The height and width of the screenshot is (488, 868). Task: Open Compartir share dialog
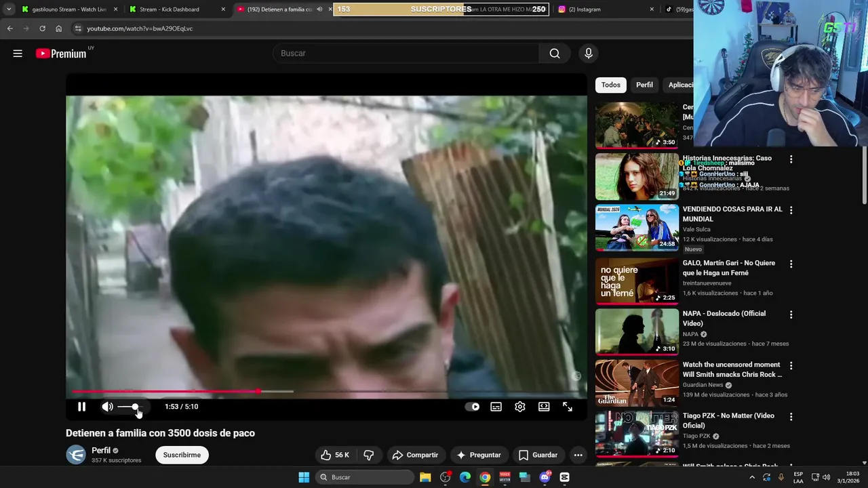pyautogui.click(x=415, y=455)
